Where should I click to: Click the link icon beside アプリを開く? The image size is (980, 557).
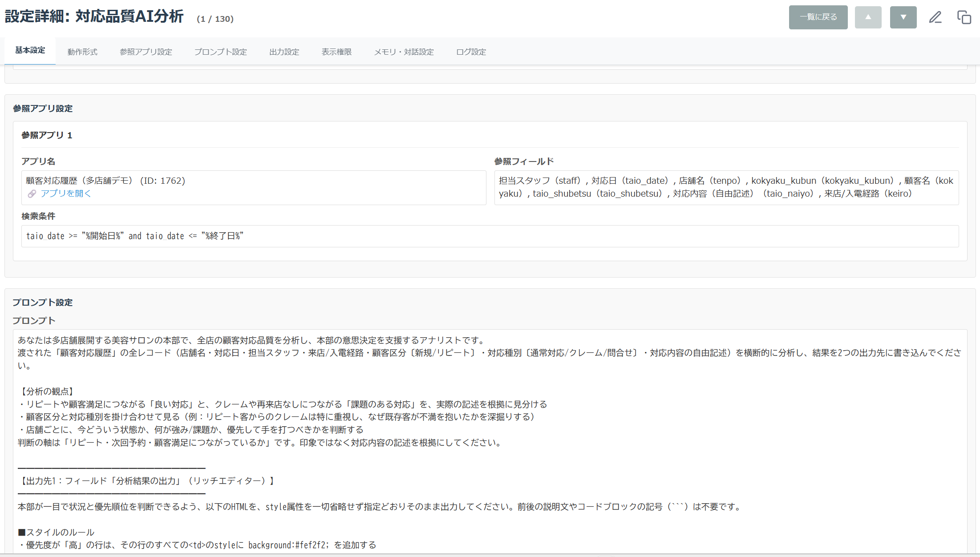pyautogui.click(x=32, y=194)
